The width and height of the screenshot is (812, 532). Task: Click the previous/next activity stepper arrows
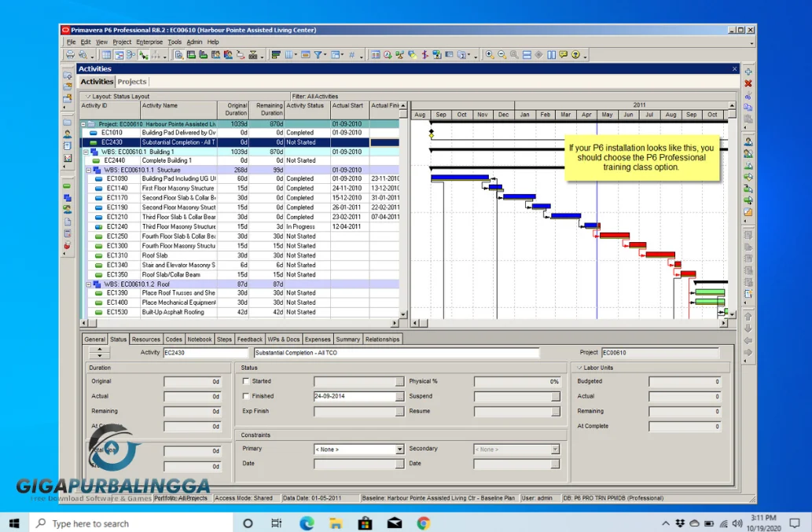(x=99, y=352)
